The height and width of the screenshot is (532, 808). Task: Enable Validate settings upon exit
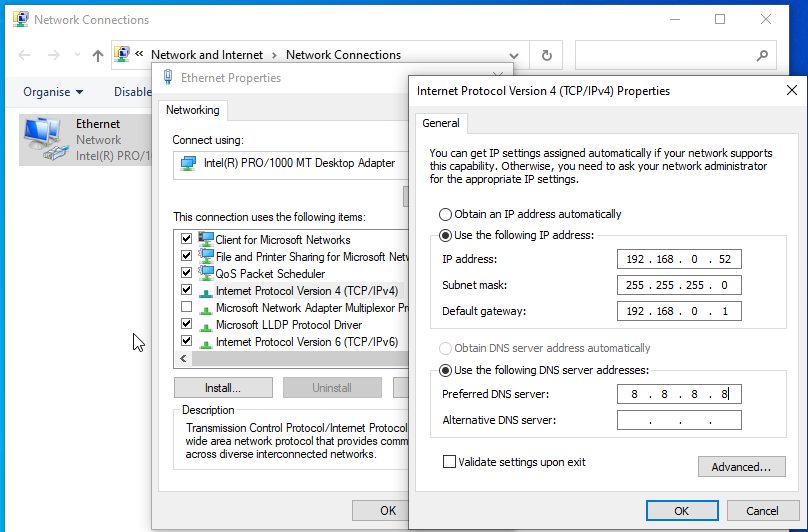tap(450, 462)
